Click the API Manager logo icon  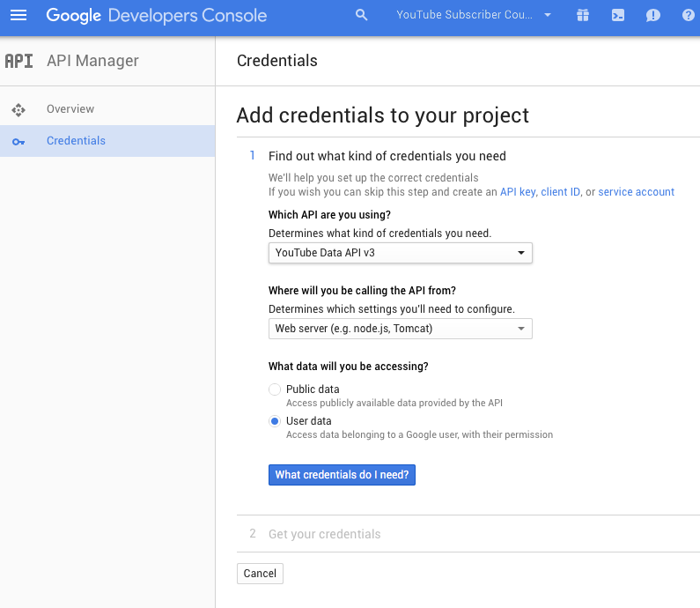[18, 61]
